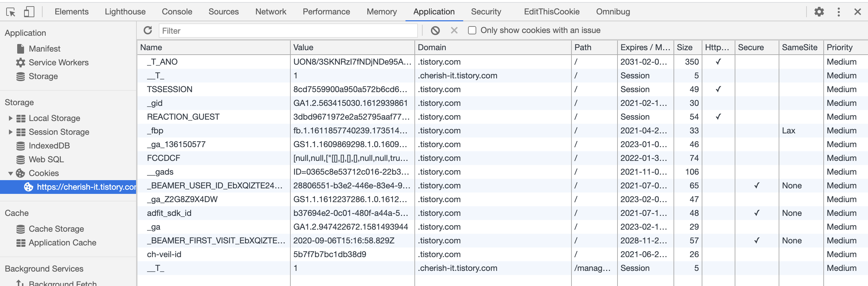Viewport: 868px width, 286px height.
Task: Click the cookie Filter input field
Action: pyautogui.click(x=288, y=31)
